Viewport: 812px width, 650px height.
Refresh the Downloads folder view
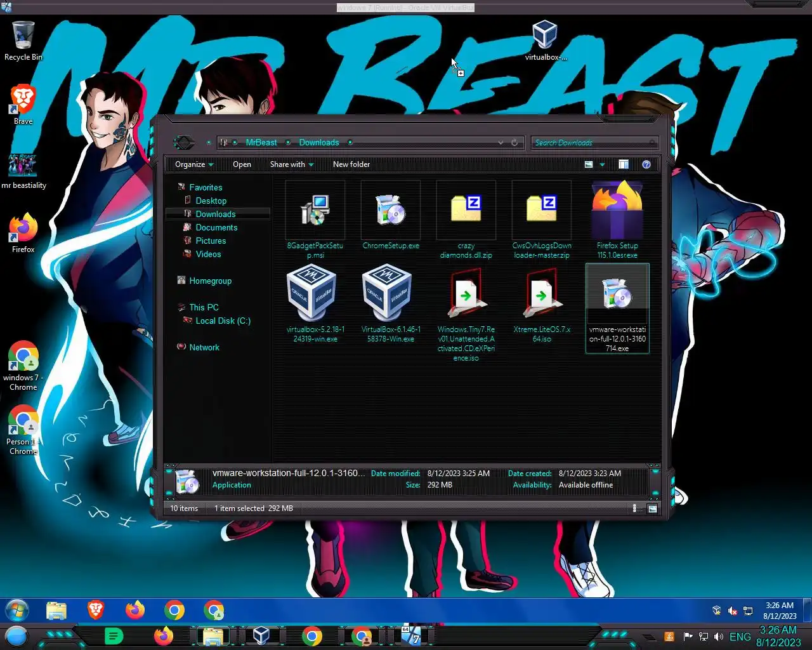[514, 143]
